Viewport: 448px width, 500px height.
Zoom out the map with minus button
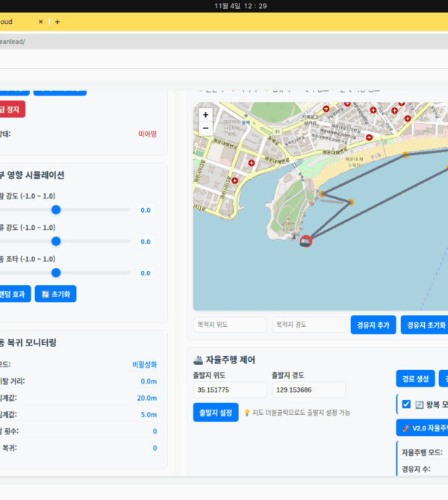(x=205, y=128)
